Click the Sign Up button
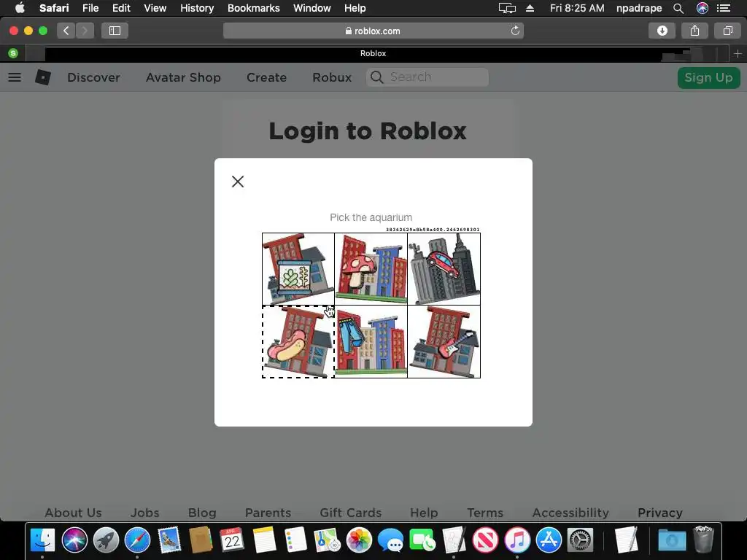 coord(708,77)
